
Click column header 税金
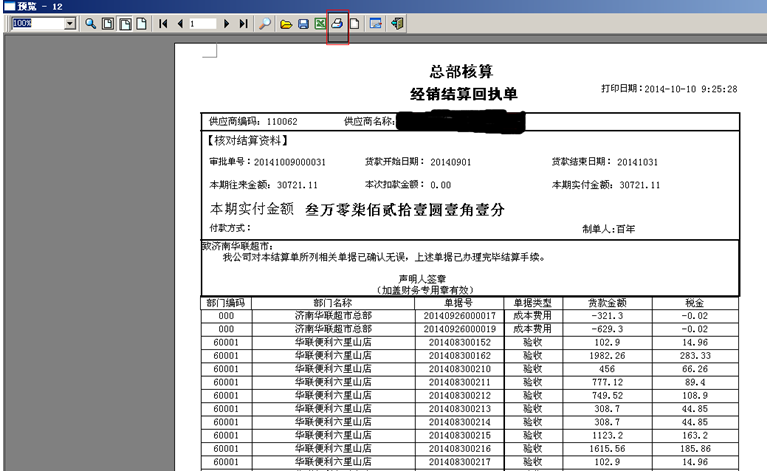coord(695,302)
